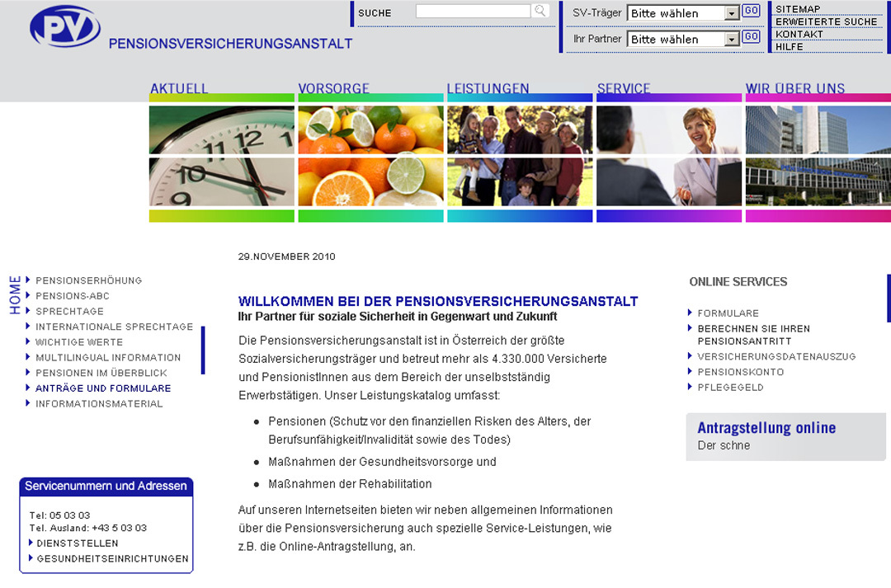Open the Aktuell menu
Viewport: 891px width, 588px height.
[179, 89]
